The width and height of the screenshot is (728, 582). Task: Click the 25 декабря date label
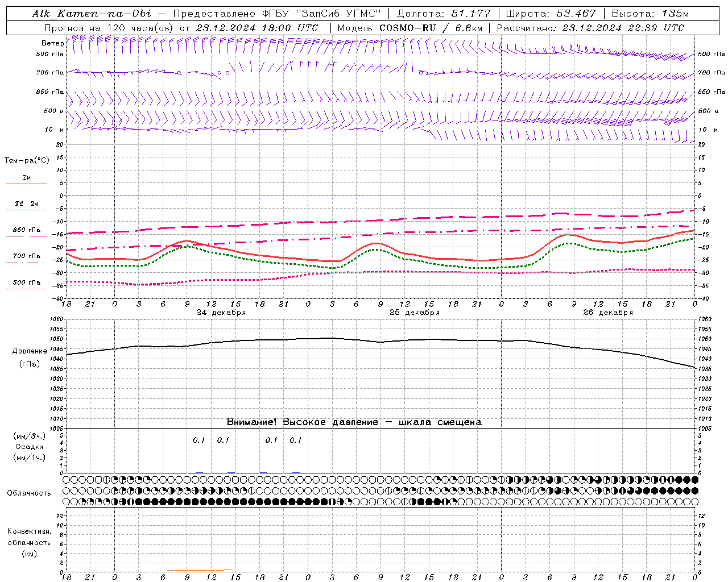pos(415,313)
